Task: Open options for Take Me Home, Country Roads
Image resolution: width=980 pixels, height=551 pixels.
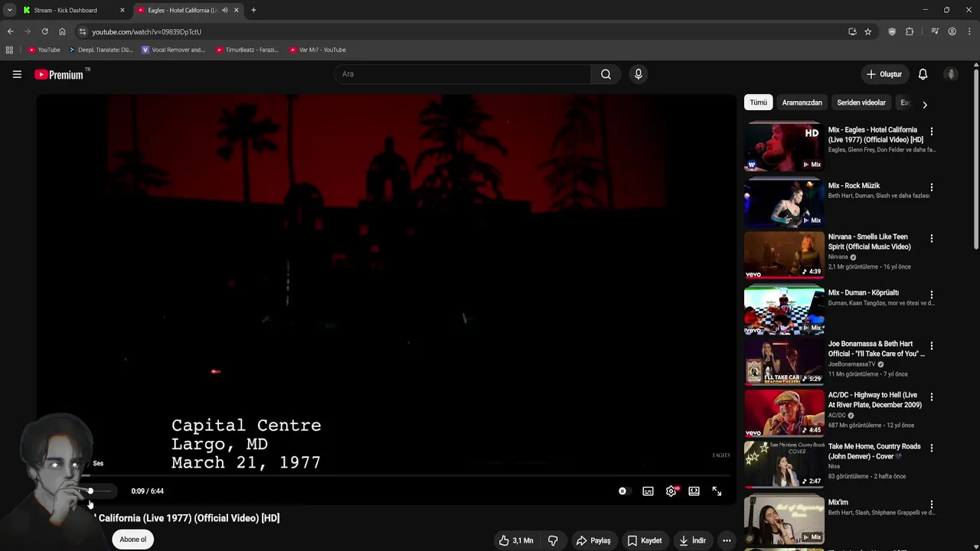Action: [x=931, y=448]
